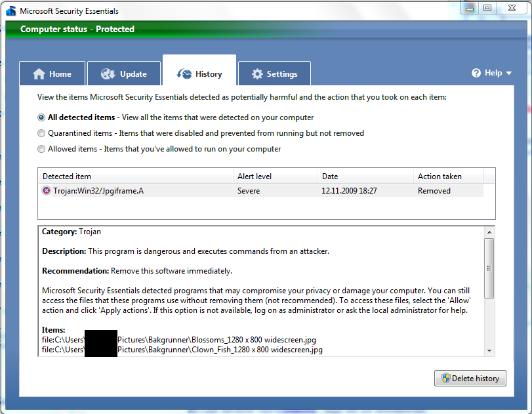Image resolution: width=532 pixels, height=414 pixels.
Task: Select the History tab
Action: [199, 71]
